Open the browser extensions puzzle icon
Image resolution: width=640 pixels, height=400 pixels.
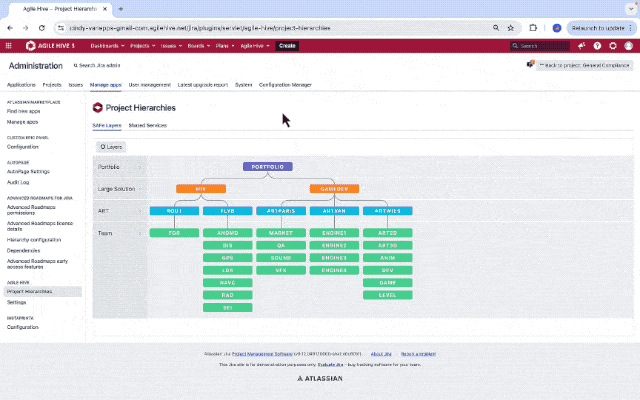[533, 28]
